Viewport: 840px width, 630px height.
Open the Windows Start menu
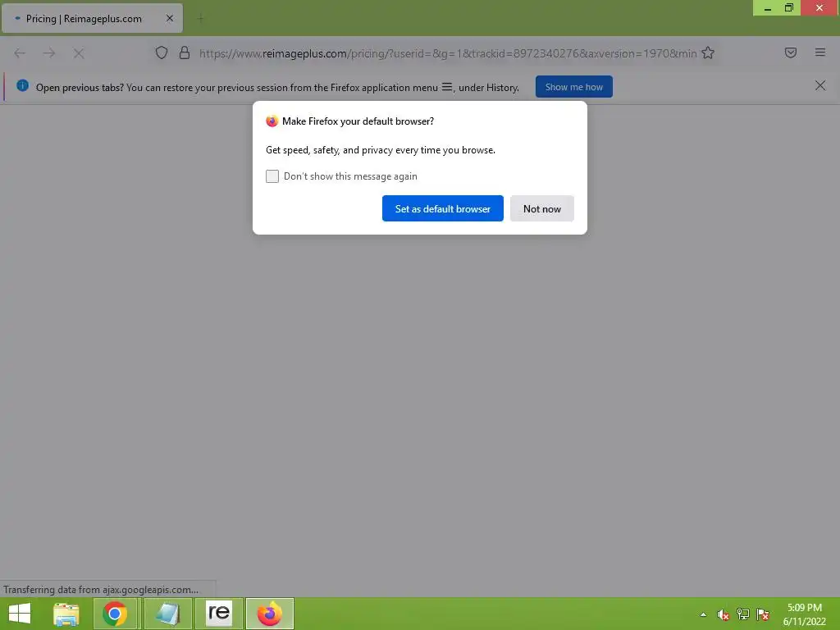click(20, 614)
